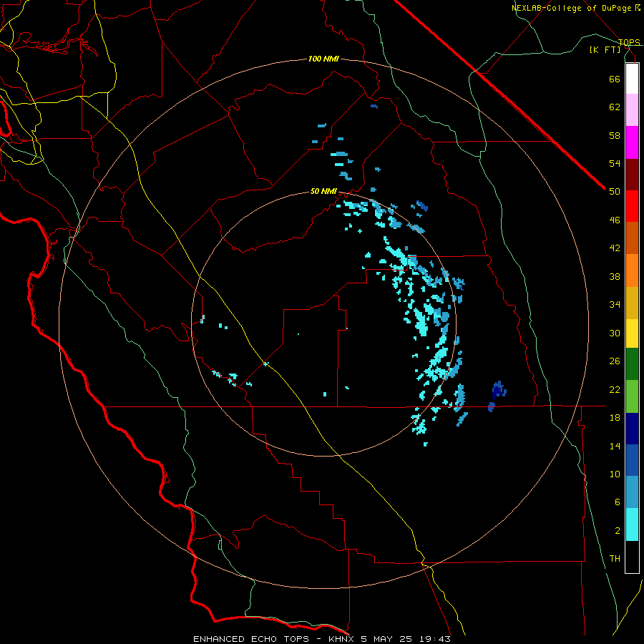Click the yellow legend block near 30
644x644 pixels.
pos(632,333)
